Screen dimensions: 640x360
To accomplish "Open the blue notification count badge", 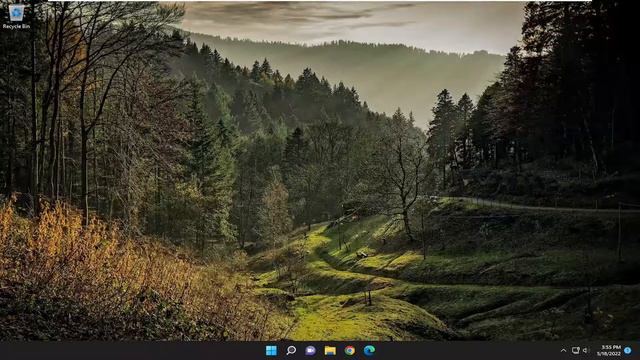I will 628,350.
